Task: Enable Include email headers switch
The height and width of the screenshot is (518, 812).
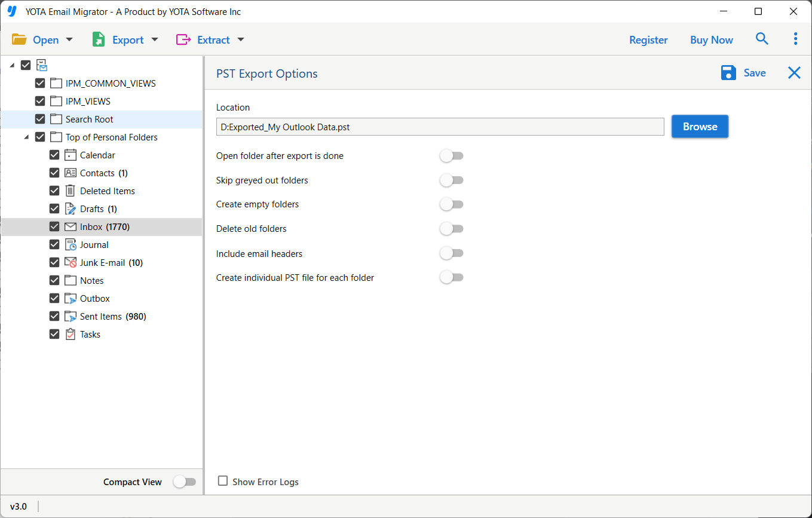Action: (452, 253)
